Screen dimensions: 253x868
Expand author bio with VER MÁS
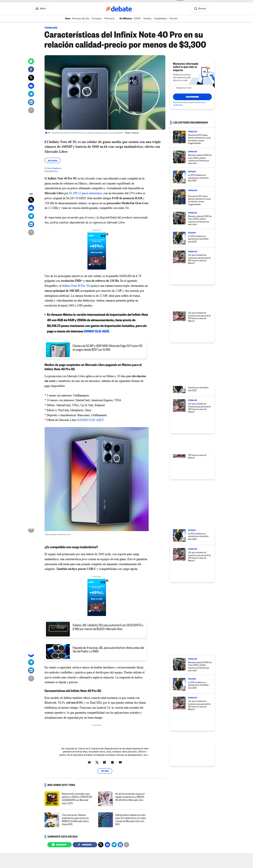tap(105, 771)
